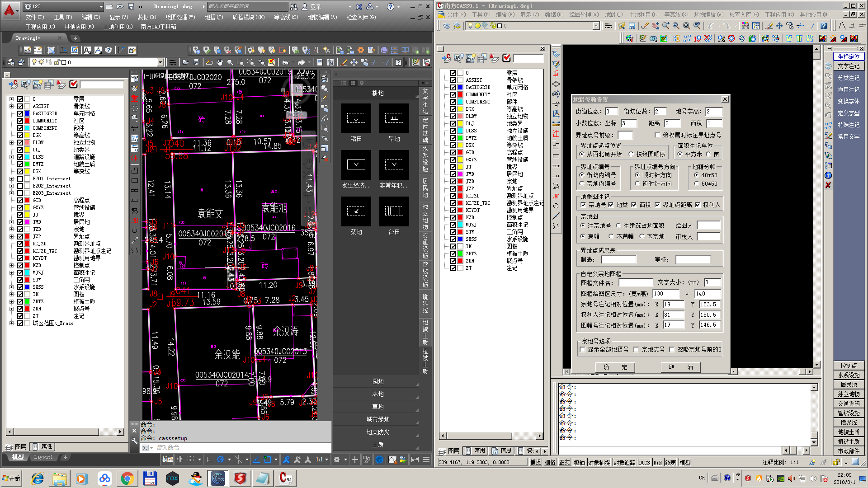Click 坐标定位 in the CASS right panel
This screenshot has height=488, width=868.
coord(849,56)
